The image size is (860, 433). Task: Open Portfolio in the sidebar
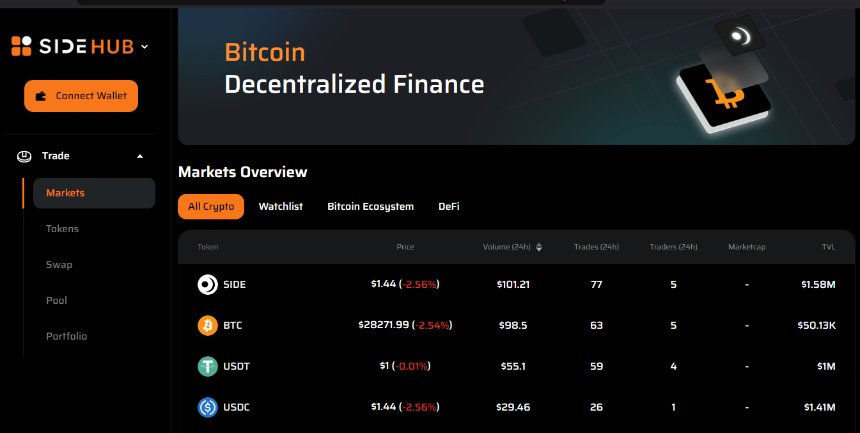point(66,336)
